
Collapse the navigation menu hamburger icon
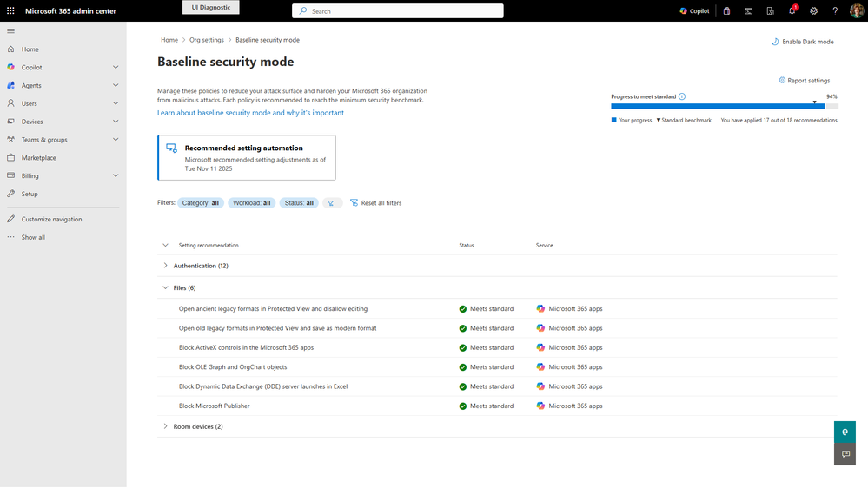click(11, 31)
